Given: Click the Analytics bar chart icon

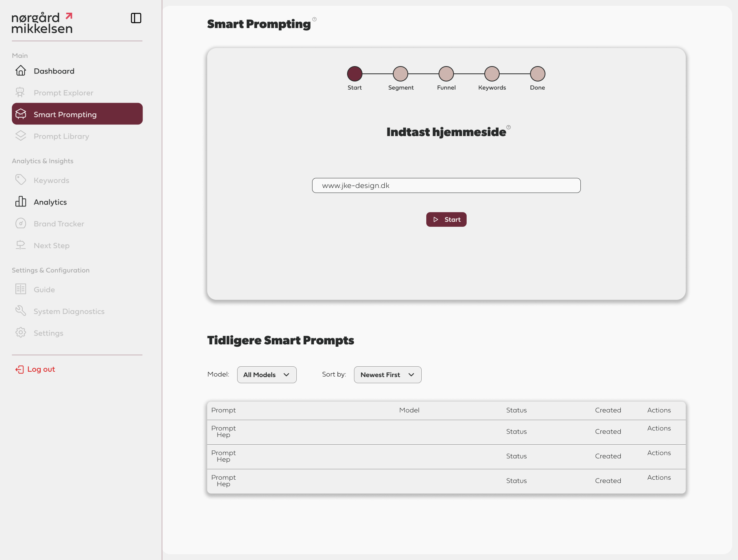Looking at the screenshot, I should point(21,202).
